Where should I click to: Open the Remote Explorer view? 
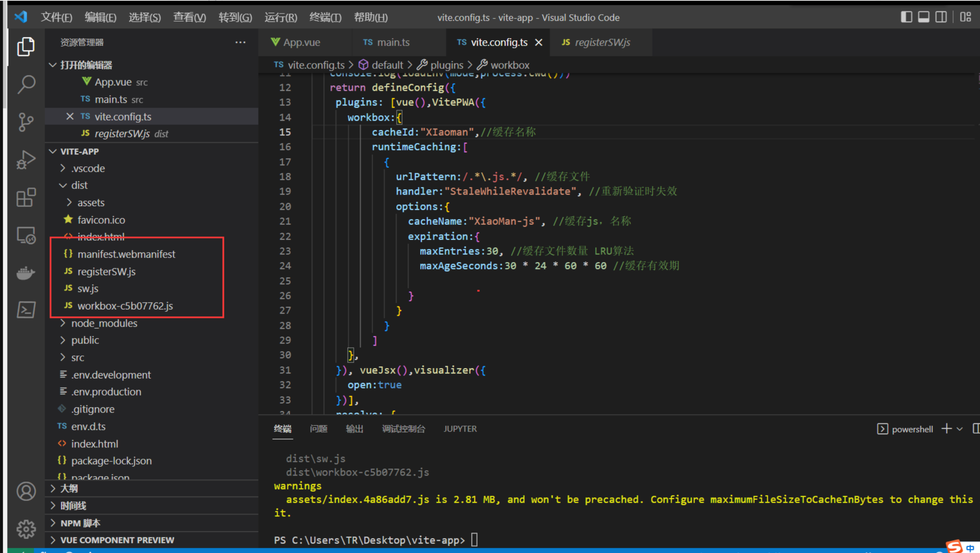tap(26, 235)
